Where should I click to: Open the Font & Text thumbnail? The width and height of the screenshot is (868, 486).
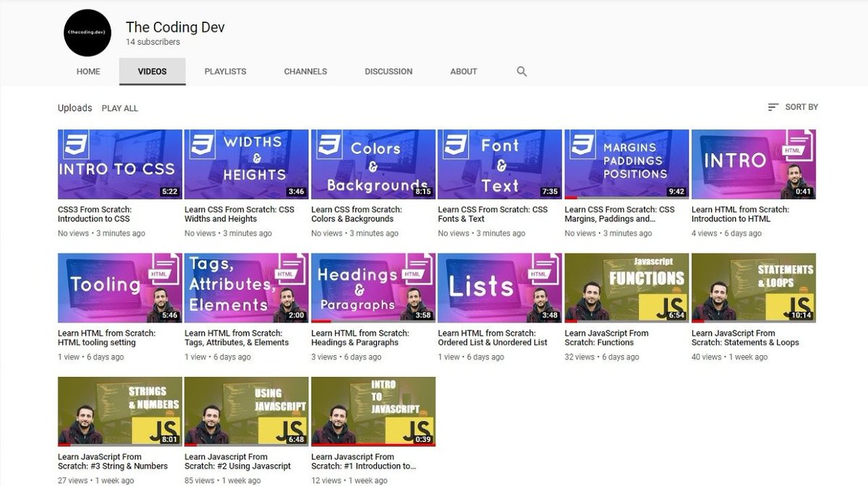point(500,164)
